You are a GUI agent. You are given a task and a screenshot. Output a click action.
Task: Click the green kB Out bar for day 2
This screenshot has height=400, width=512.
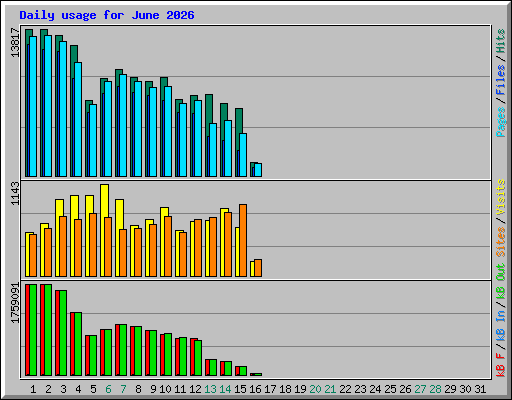pos(48,330)
